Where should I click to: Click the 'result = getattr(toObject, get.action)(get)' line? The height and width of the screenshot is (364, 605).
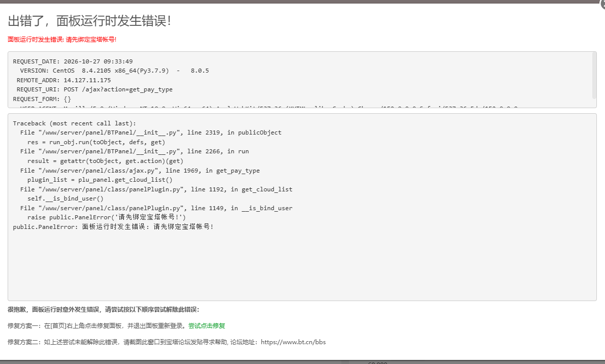pos(105,161)
